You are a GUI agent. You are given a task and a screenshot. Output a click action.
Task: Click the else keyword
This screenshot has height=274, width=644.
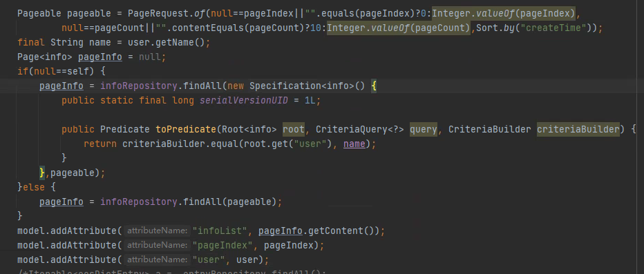tap(34, 188)
